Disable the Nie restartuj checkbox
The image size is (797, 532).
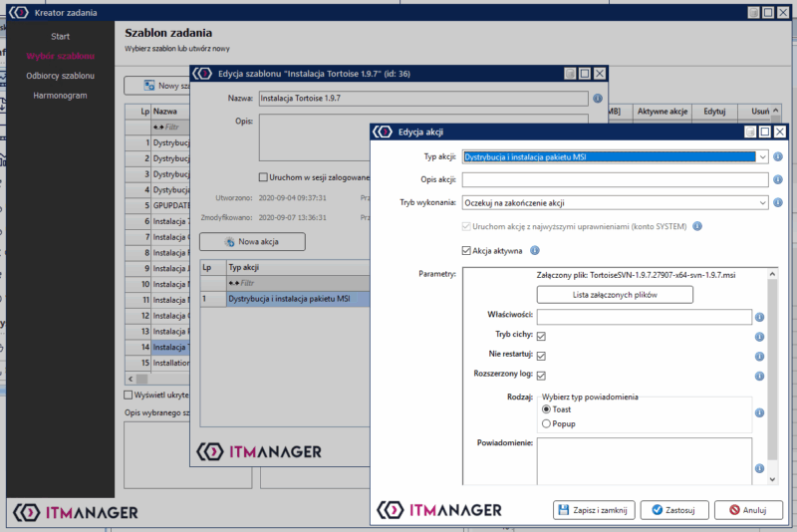pos(541,356)
